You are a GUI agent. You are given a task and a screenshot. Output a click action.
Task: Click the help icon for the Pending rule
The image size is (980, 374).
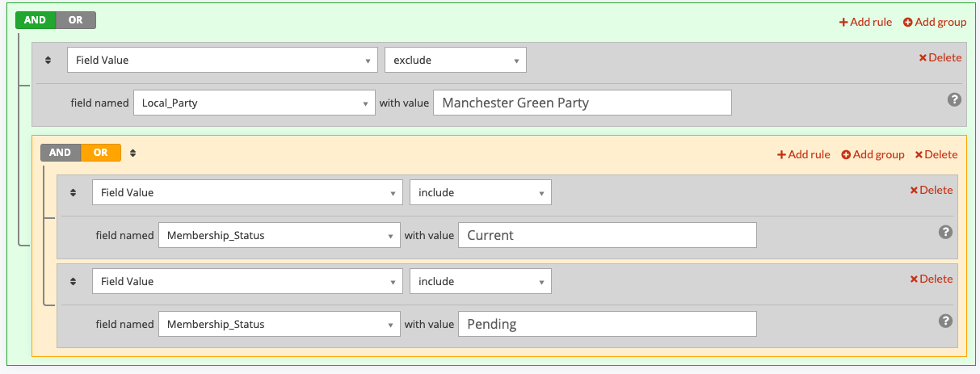coord(945,321)
